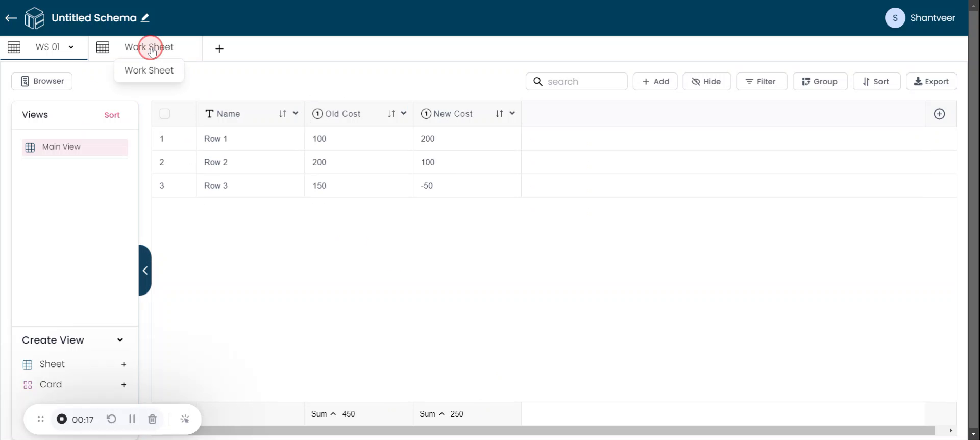Collapse the Views sidebar panel
The width and height of the screenshot is (980, 440).
145,271
